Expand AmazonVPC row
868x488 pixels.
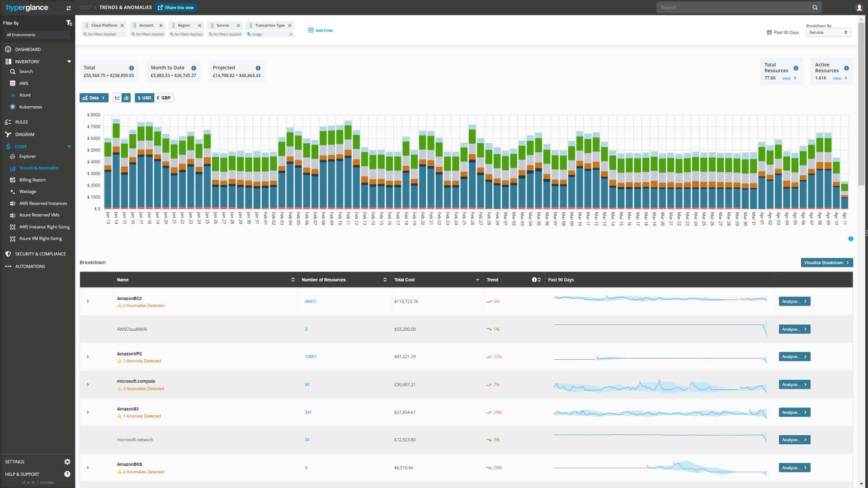pyautogui.click(x=88, y=357)
